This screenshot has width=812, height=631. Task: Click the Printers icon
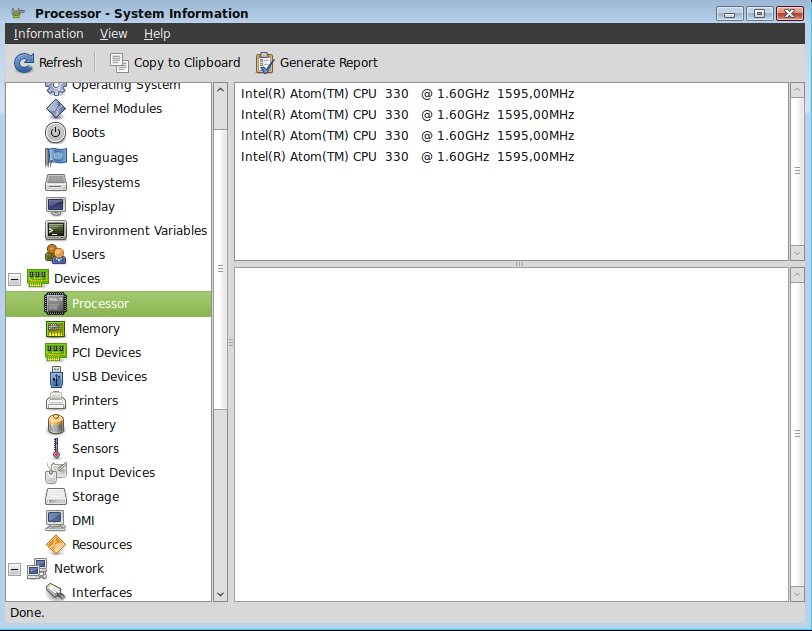55,400
